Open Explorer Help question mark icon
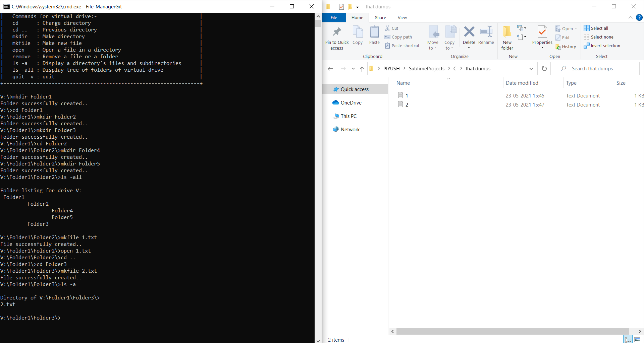Viewport: 644px width, 343px height. pyautogui.click(x=639, y=18)
